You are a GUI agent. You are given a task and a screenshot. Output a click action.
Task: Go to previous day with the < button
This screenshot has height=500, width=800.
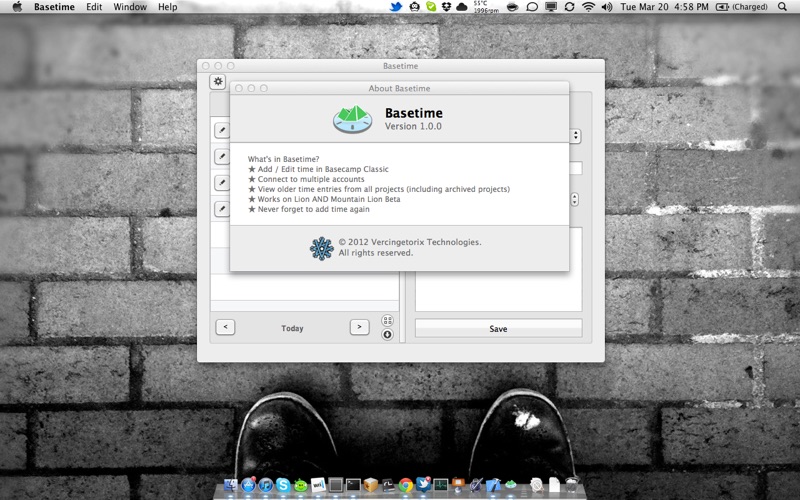(225, 327)
